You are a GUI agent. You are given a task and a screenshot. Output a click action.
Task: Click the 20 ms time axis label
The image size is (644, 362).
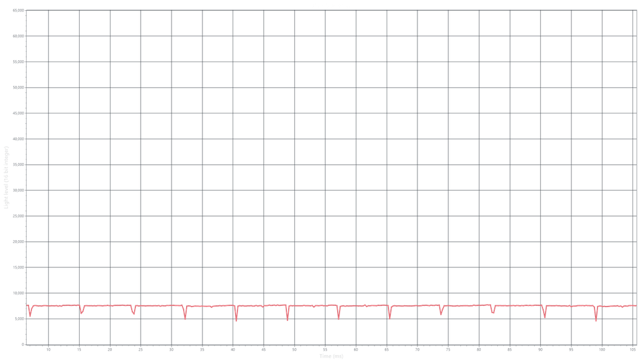click(x=110, y=350)
